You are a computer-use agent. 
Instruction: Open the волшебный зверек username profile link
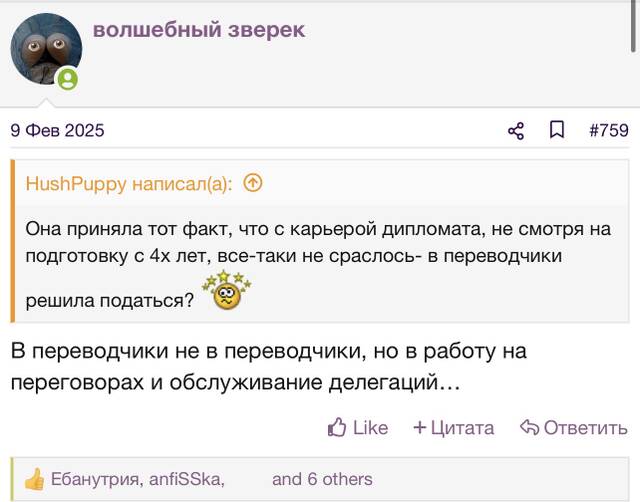pyautogui.click(x=199, y=30)
